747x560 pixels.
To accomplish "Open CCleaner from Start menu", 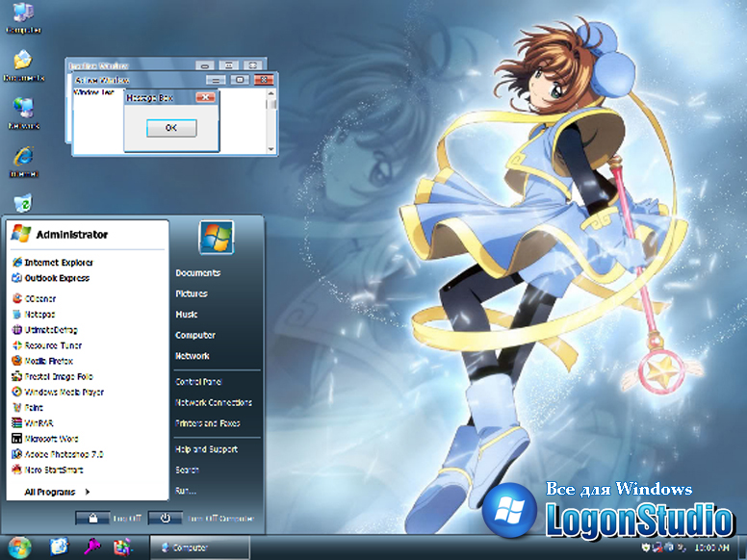I will [x=34, y=298].
